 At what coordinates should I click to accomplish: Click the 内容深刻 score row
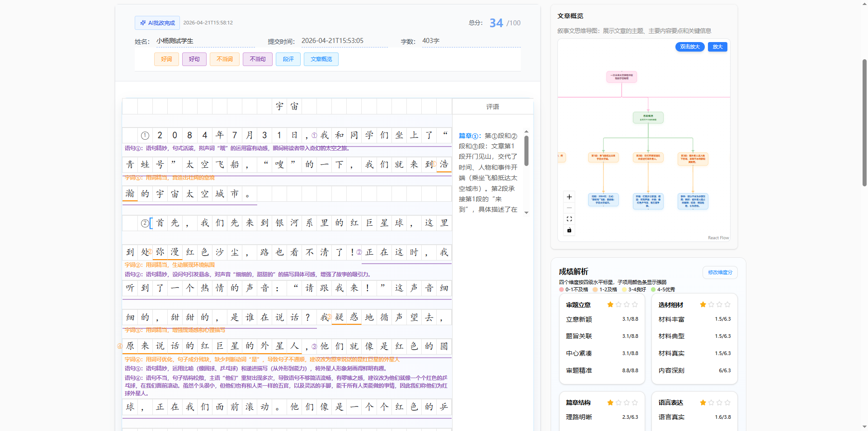click(694, 371)
